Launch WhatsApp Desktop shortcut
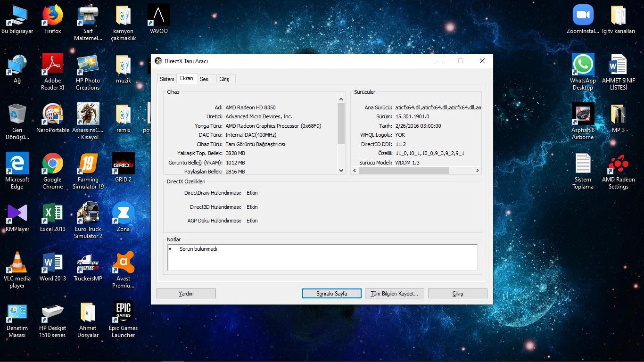Screen dimensions: 644x362 click(583, 73)
